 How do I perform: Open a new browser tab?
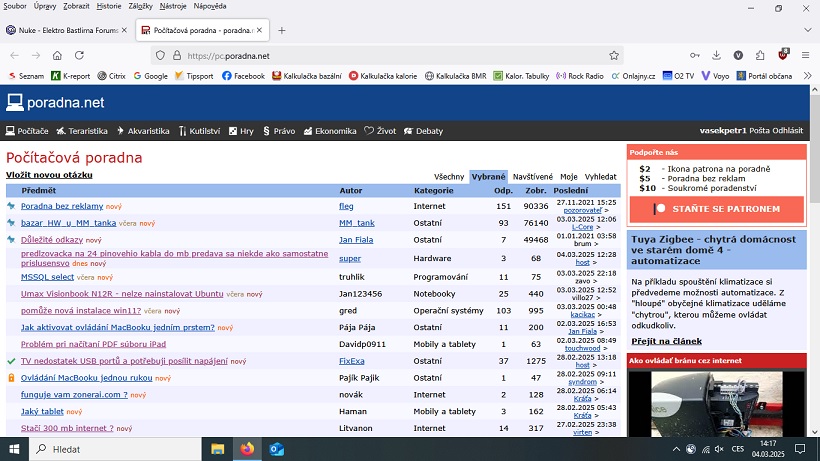[x=282, y=30]
